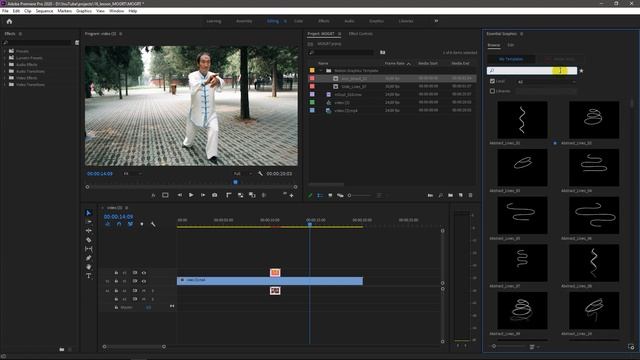
Task: Open the Window menu
Action: (116, 11)
